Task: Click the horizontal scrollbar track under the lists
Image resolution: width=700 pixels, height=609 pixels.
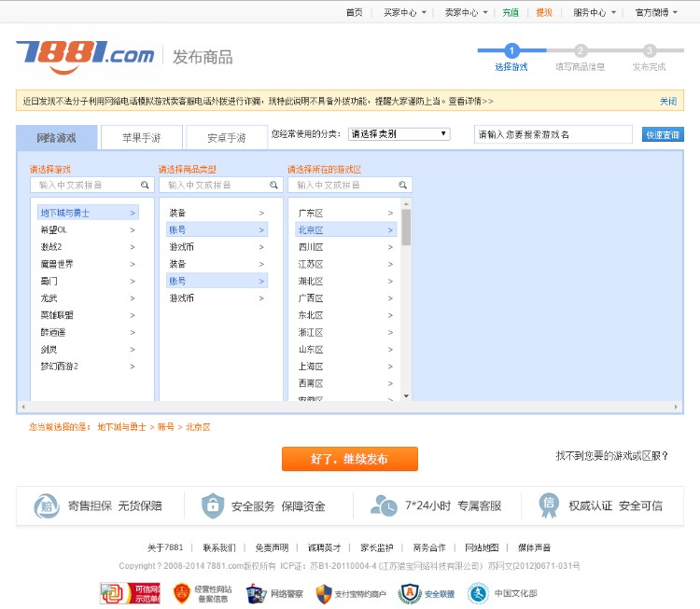Action: click(x=350, y=407)
